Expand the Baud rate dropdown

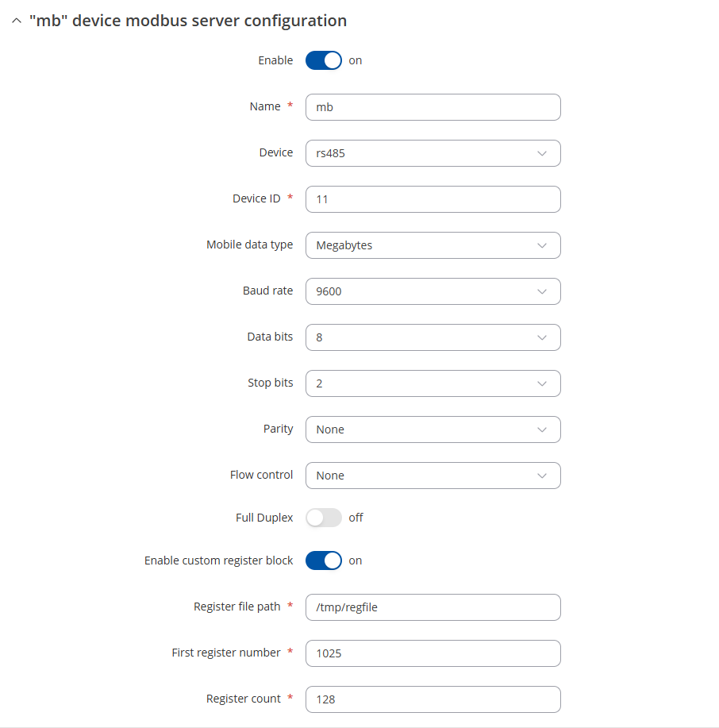[x=433, y=291]
